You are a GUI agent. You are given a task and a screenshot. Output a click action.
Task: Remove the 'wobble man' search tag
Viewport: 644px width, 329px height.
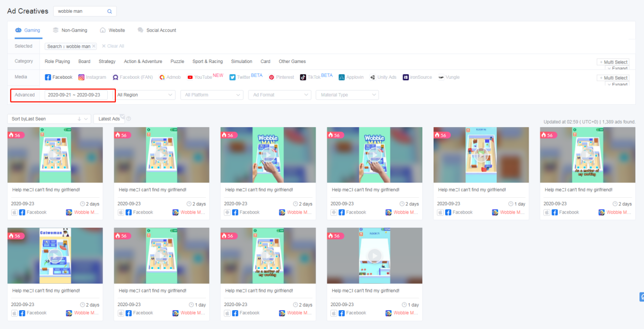click(x=94, y=46)
